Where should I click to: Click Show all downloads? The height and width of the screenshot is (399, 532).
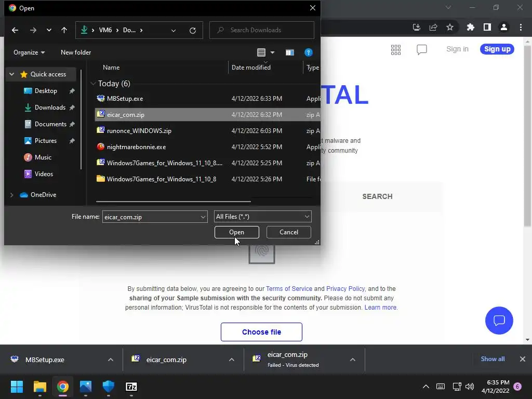(493, 359)
